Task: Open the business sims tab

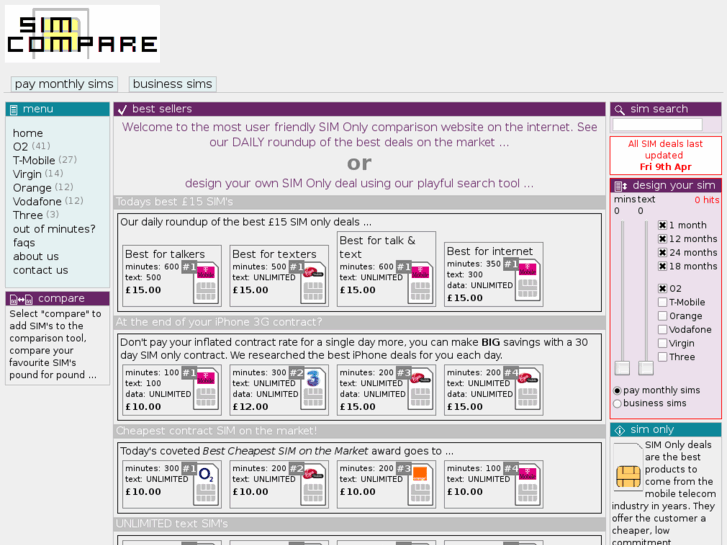Action: pos(172,84)
